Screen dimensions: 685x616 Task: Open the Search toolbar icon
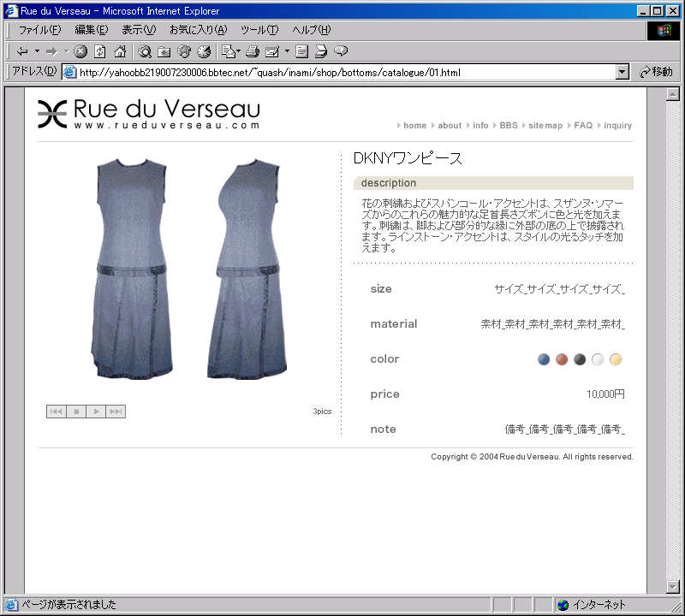click(x=145, y=51)
